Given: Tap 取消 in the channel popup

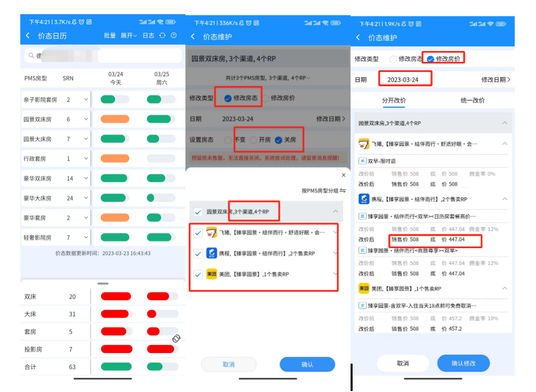Looking at the screenshot, I should [x=228, y=365].
